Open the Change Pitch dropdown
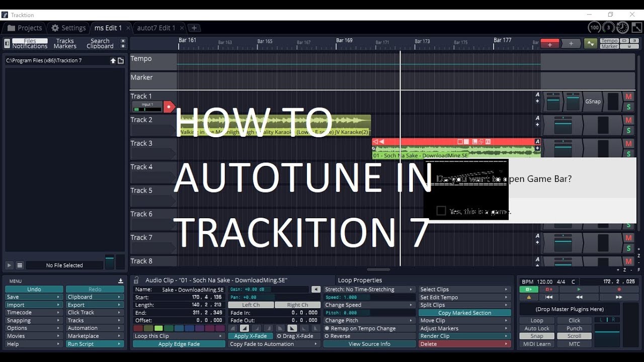 click(369, 320)
